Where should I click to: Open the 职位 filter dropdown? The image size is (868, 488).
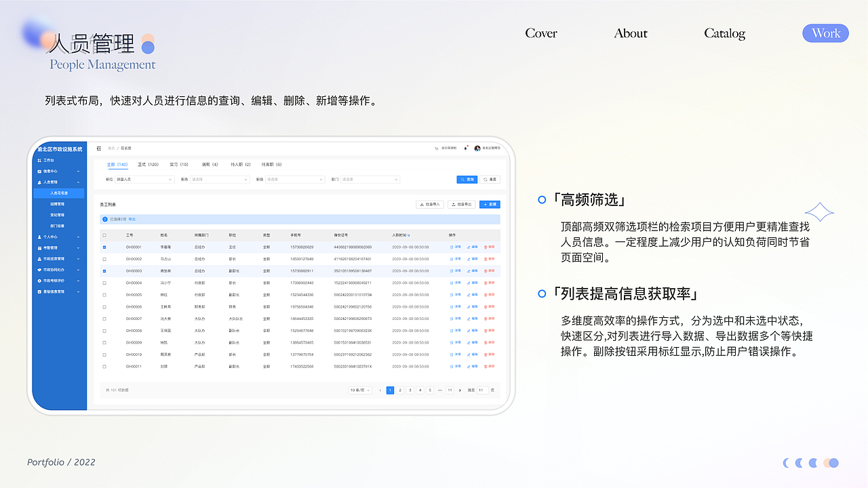tap(144, 180)
